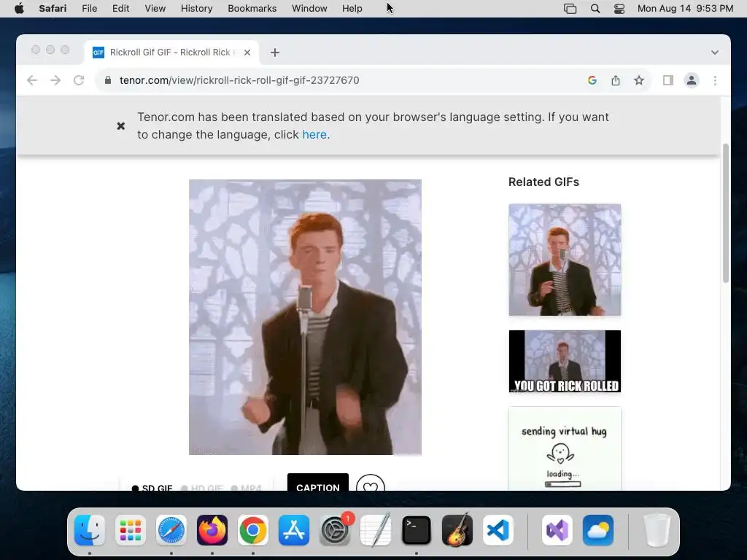This screenshot has height=560, width=747.
Task: Open GarageBand from the Dock
Action: pos(457,530)
